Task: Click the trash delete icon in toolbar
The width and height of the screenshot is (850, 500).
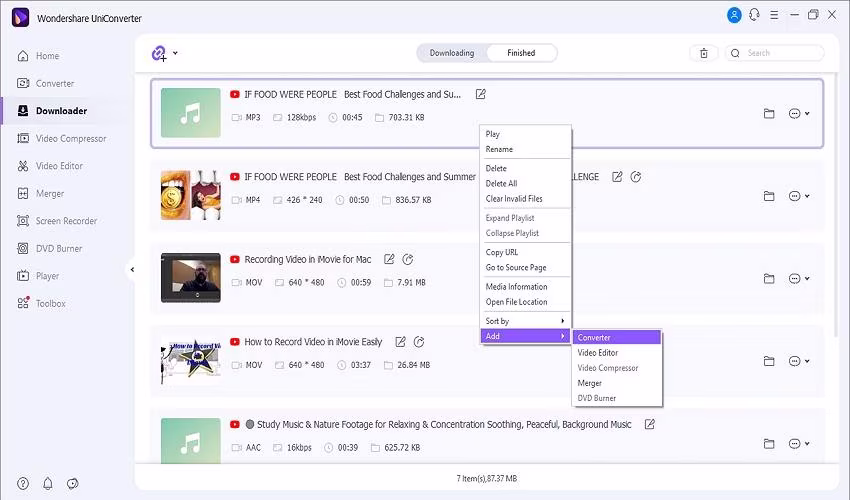Action: click(704, 53)
